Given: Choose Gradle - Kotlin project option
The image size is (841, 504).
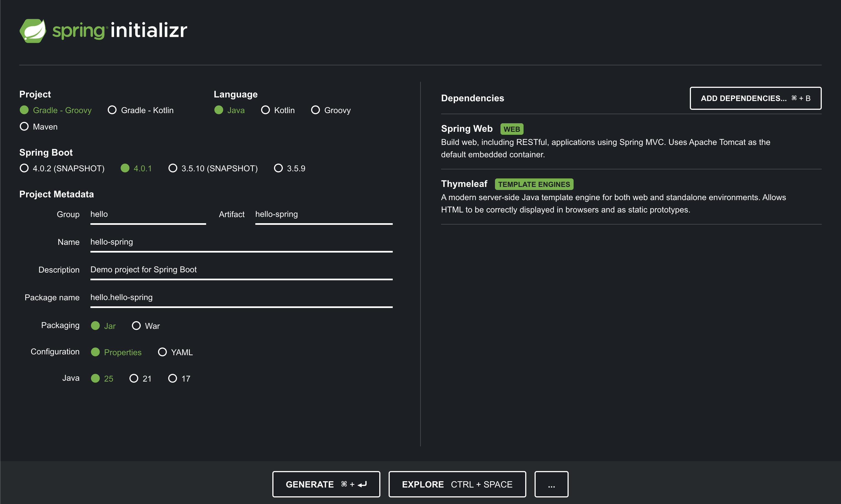Looking at the screenshot, I should point(112,110).
